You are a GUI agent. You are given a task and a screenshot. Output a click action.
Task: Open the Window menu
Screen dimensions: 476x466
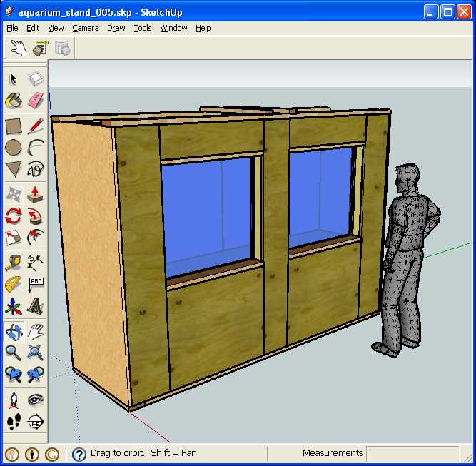pos(173,28)
